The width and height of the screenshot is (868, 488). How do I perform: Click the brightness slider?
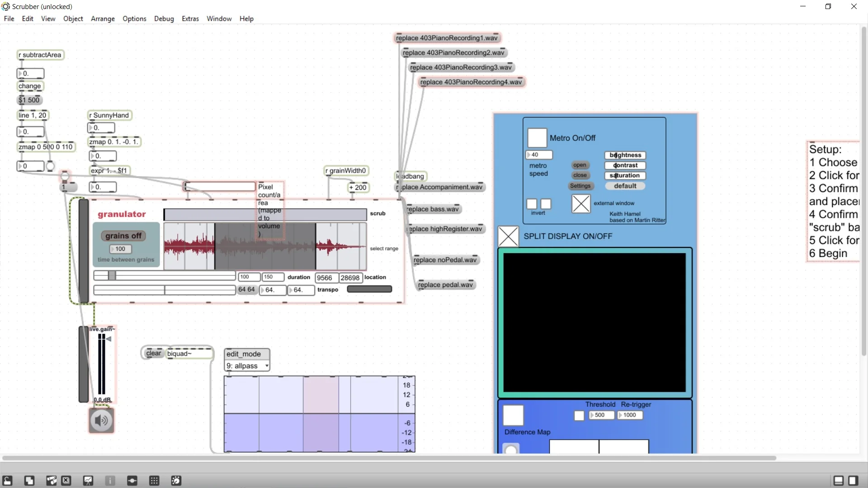tap(625, 155)
